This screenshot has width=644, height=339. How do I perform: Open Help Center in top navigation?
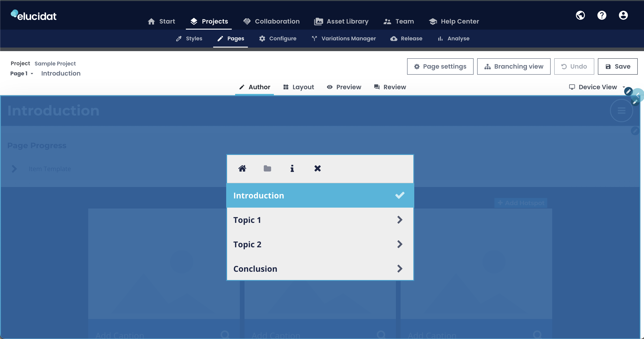[454, 21]
